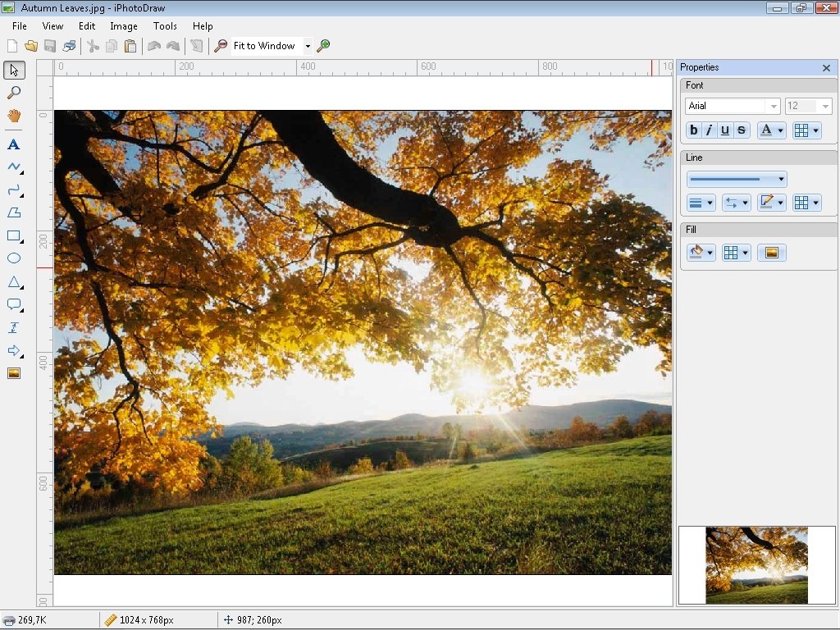Select the block arrow tool

(x=15, y=351)
